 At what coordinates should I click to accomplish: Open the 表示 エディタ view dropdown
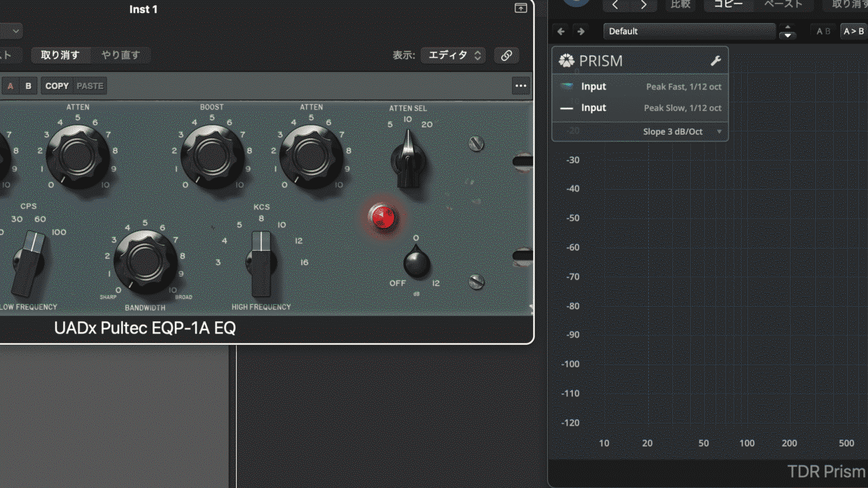453,56
